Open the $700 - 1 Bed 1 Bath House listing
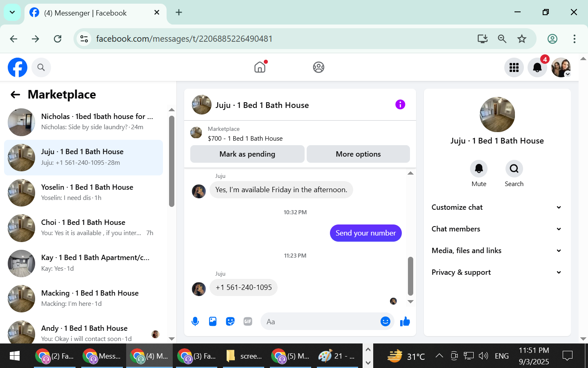Viewport: 588px width, 368px height. click(x=245, y=139)
